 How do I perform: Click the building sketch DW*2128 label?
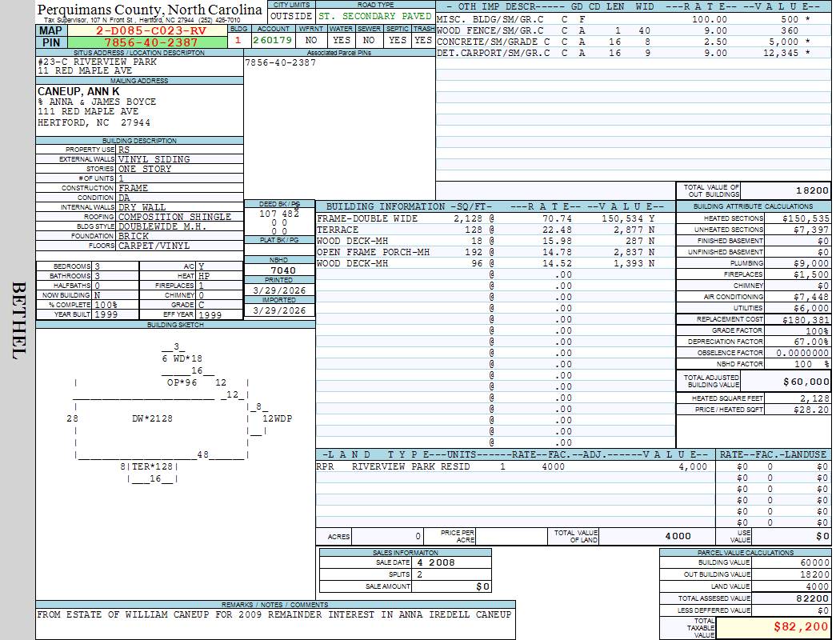click(152, 418)
